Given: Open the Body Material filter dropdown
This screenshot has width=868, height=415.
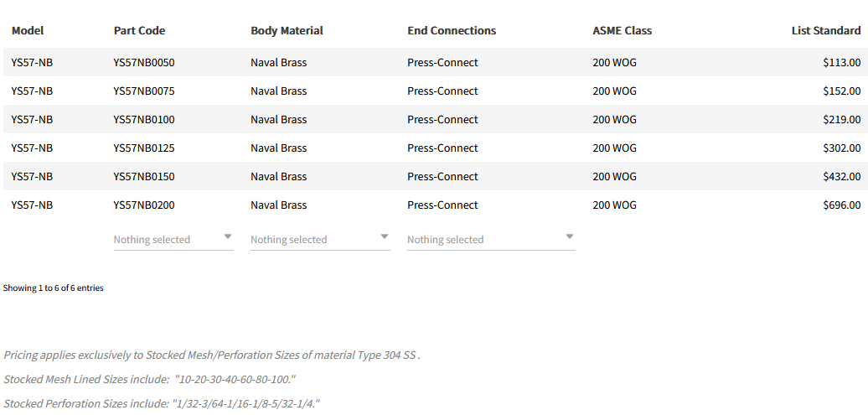Looking at the screenshot, I should coord(320,240).
